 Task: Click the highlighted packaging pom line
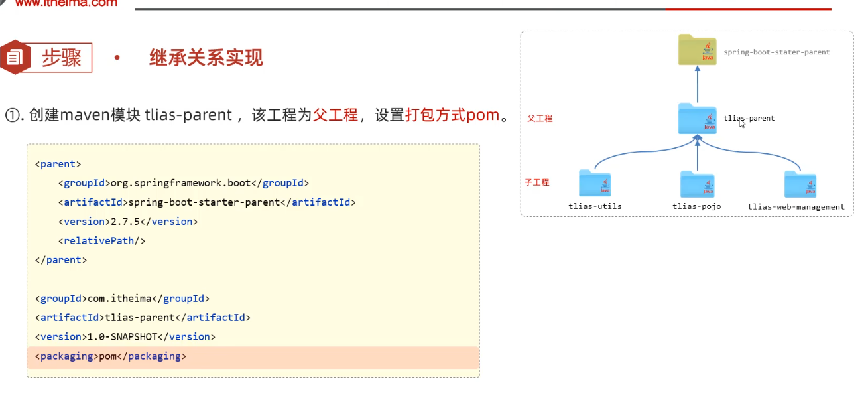[x=111, y=356]
